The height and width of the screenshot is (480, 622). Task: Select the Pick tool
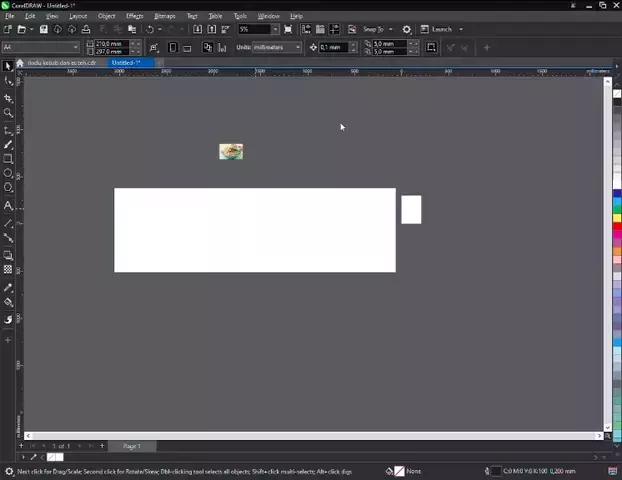pos(8,66)
